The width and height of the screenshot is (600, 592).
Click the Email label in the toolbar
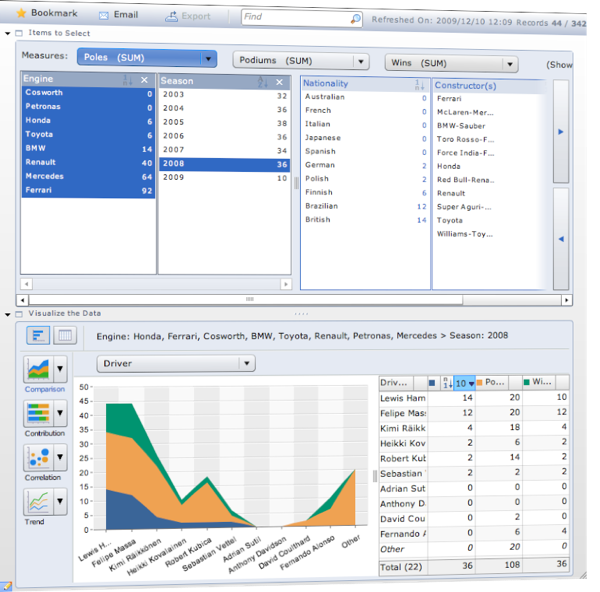(126, 15)
